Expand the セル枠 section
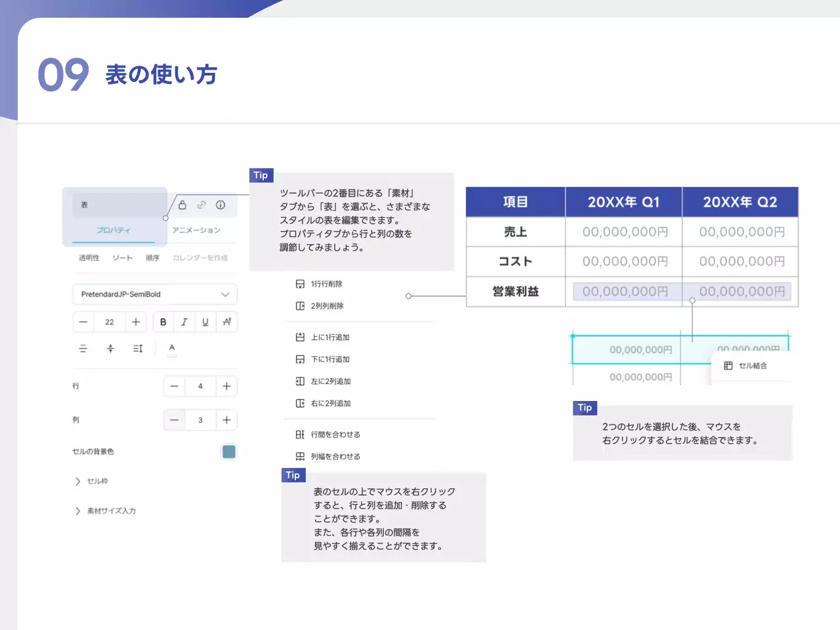This screenshot has height=630, width=840. click(78, 481)
